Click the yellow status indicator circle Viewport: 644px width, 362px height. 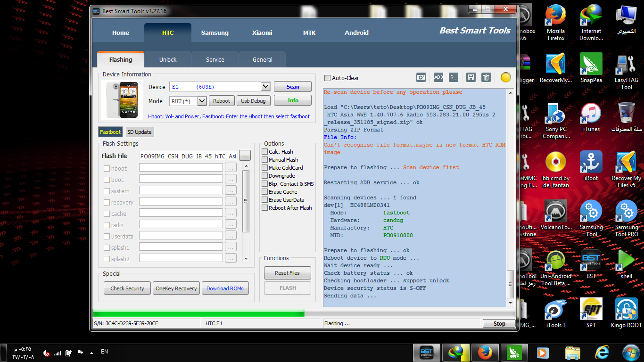(x=506, y=77)
